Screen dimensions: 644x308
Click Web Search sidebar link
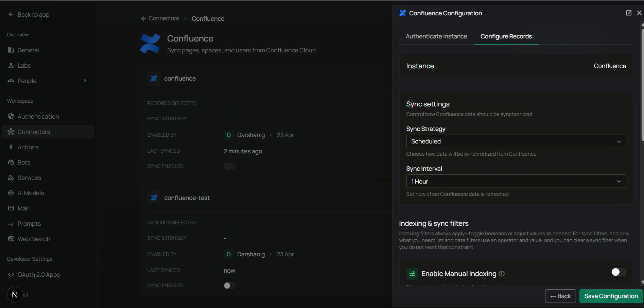pos(48,239)
